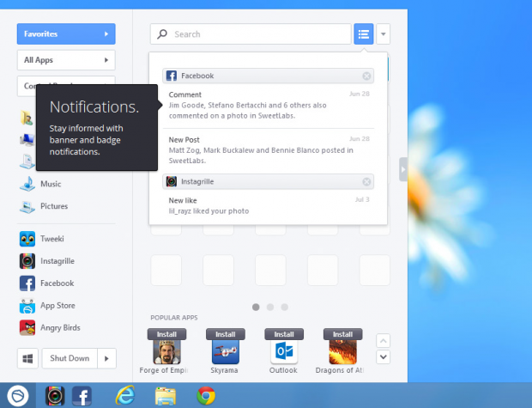Viewport: 532px width, 408px height.
Task: Install Outlook app
Action: pos(284,334)
